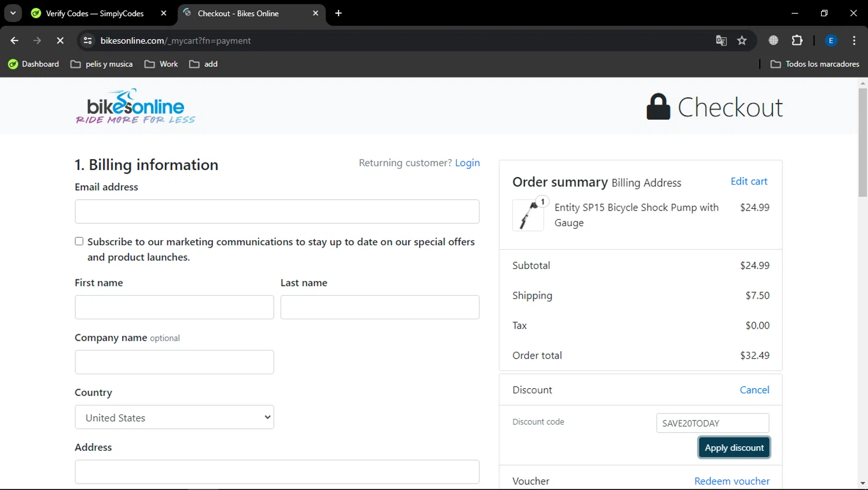The height and width of the screenshot is (490, 868).
Task: Open the Work bookmarks folder
Action: pos(161,64)
